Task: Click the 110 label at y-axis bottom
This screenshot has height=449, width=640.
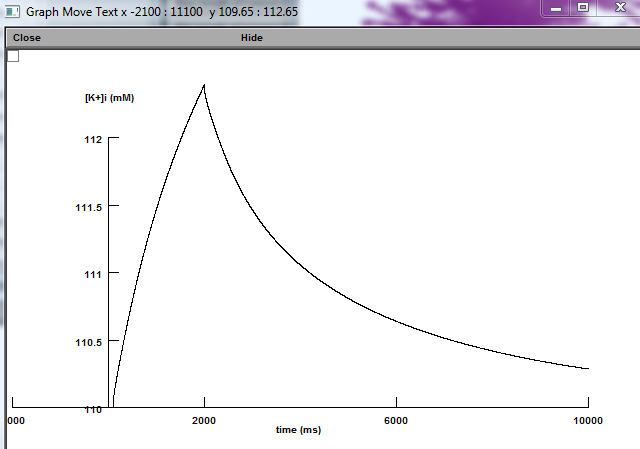Action: coord(93,409)
